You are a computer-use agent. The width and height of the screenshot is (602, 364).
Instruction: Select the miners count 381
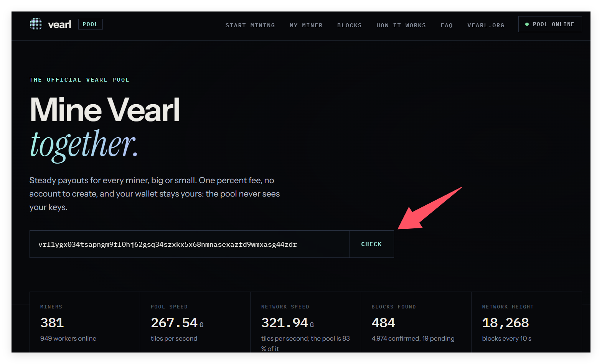pyautogui.click(x=52, y=323)
